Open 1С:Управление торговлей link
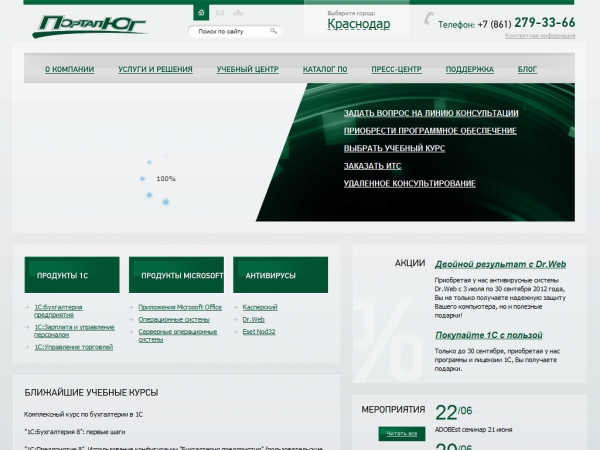Screen dimensions: 600x450 (x=73, y=347)
